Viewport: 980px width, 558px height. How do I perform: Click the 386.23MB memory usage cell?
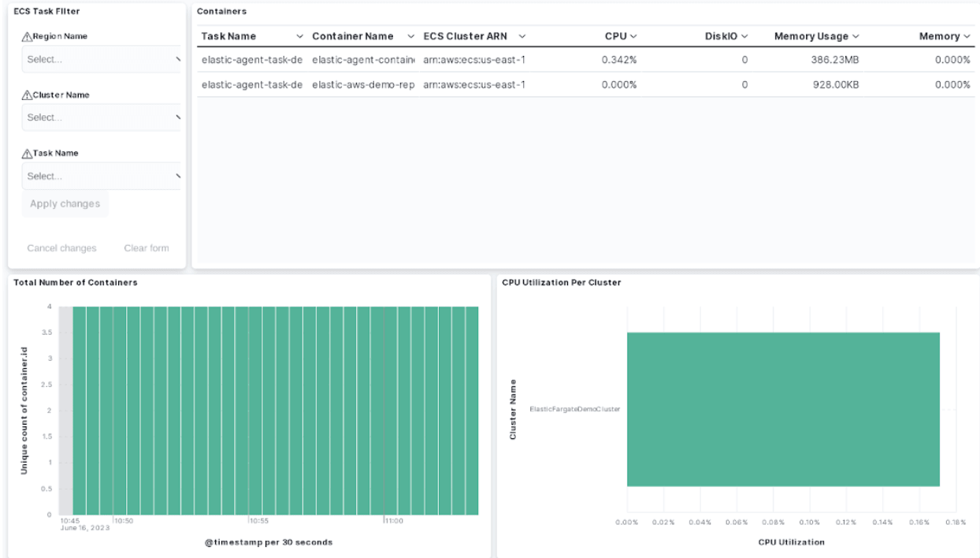tap(834, 59)
